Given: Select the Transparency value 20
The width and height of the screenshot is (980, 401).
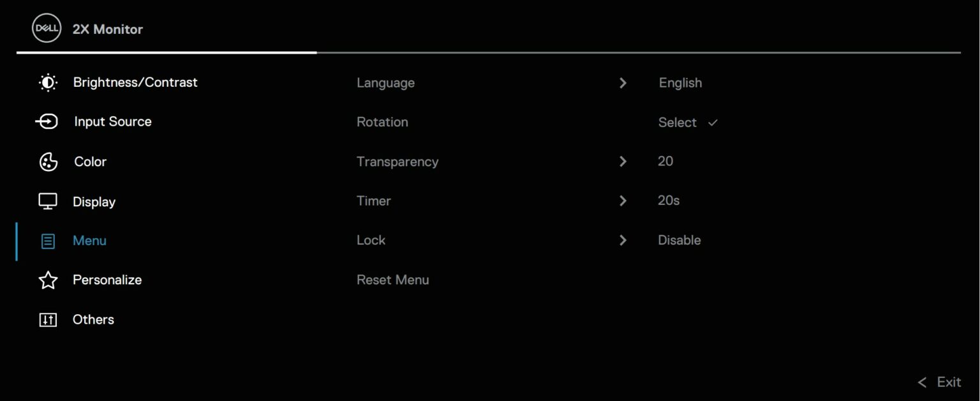Looking at the screenshot, I should point(665,162).
